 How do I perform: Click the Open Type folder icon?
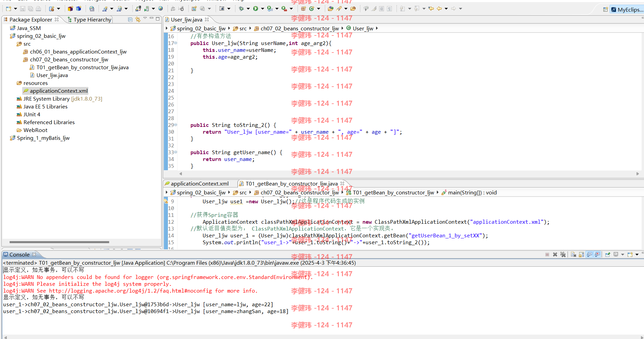[x=331, y=9]
